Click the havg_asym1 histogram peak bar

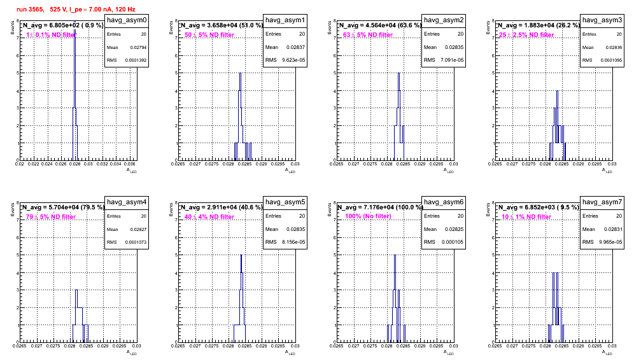click(240, 116)
